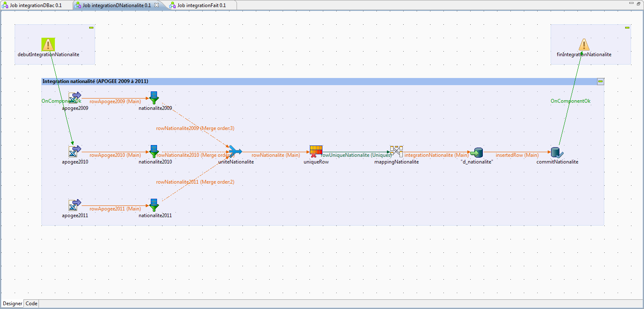Click the d_nationalite database output icon

pos(477,152)
